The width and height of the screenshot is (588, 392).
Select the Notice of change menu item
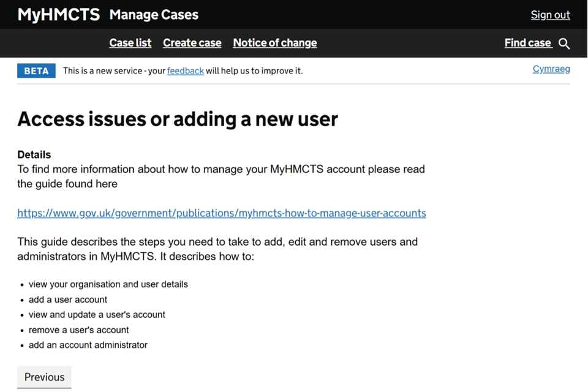coord(274,43)
